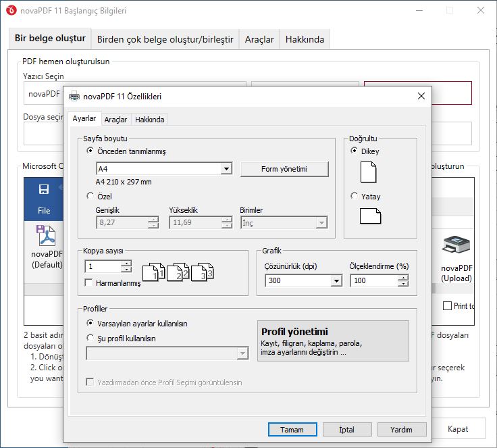
Task: Switch to the Hakkında tab in Özellikleri dialog
Action: (150, 120)
